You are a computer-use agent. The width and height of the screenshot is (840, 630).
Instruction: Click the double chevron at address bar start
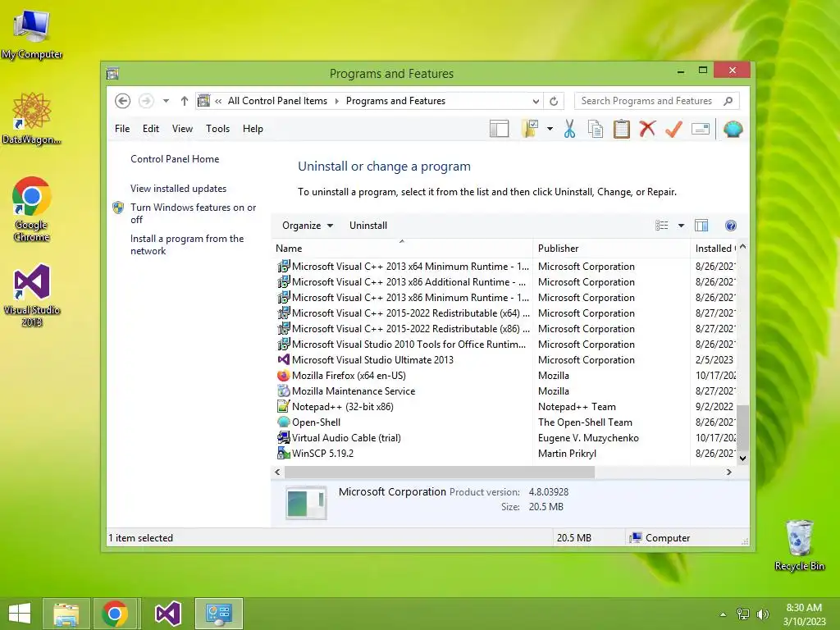(218, 101)
